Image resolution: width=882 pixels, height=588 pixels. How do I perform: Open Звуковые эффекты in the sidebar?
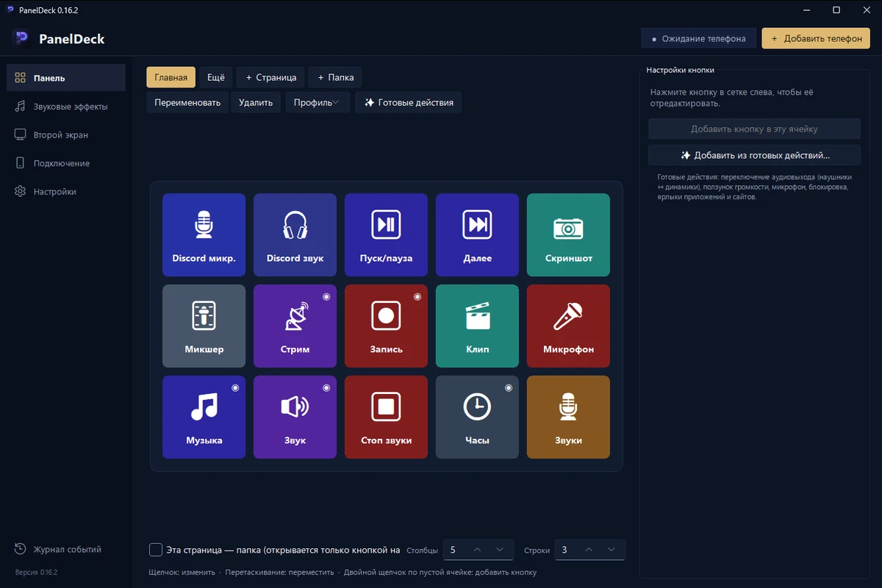[x=66, y=107]
